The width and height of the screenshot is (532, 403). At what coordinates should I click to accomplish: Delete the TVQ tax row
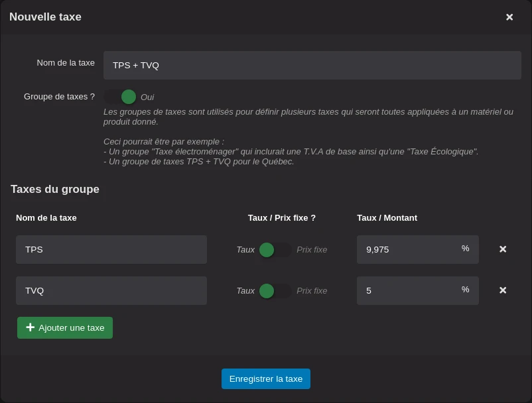tap(503, 290)
